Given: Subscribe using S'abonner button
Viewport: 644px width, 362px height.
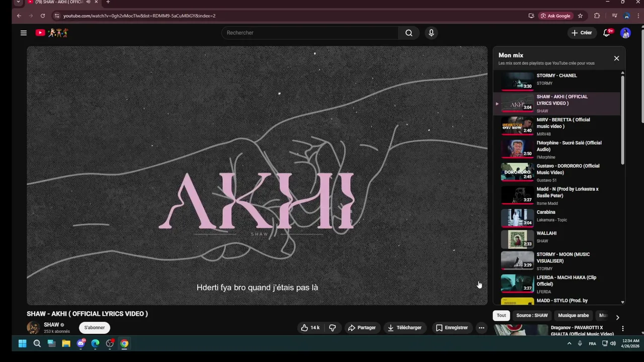Looking at the screenshot, I should (95, 328).
